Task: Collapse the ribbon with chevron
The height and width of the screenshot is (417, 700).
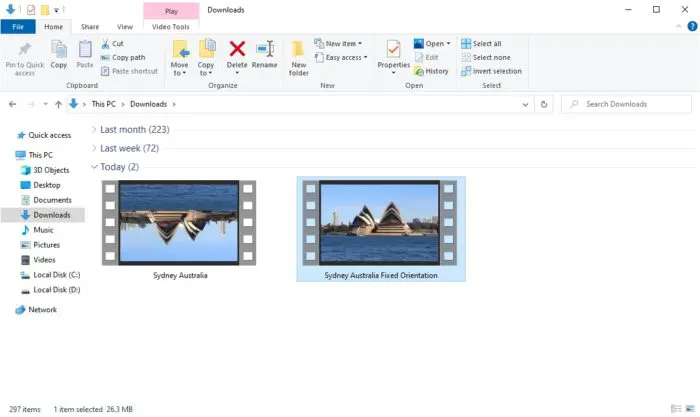Action: coord(679,27)
